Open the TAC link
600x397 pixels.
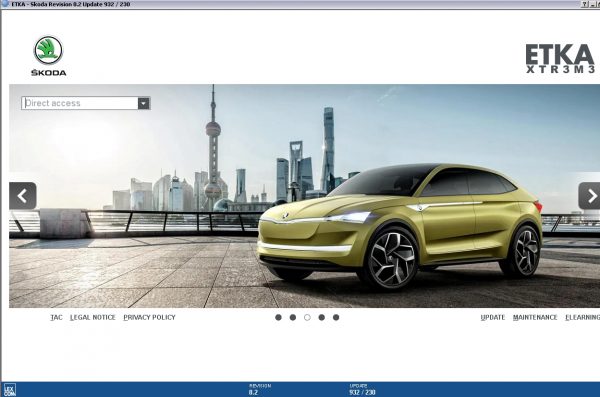tap(56, 317)
